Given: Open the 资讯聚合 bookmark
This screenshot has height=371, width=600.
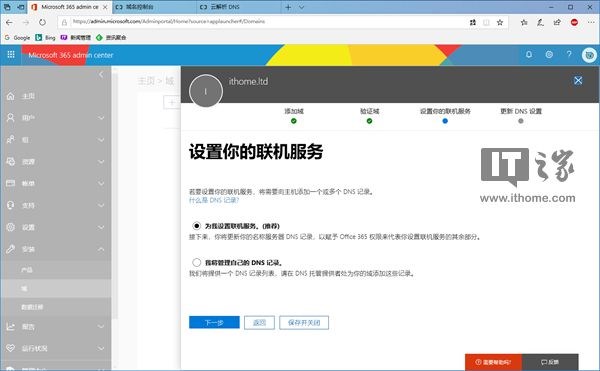Looking at the screenshot, I should 111,37.
